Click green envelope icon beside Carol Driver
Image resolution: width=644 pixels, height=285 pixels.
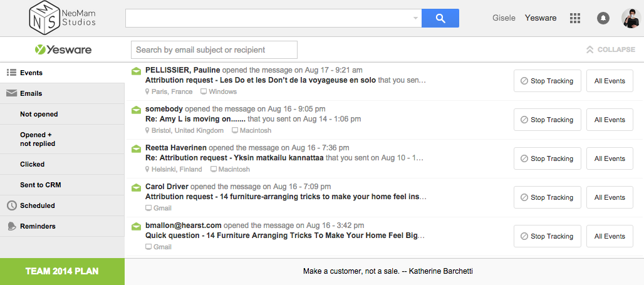coord(136,188)
